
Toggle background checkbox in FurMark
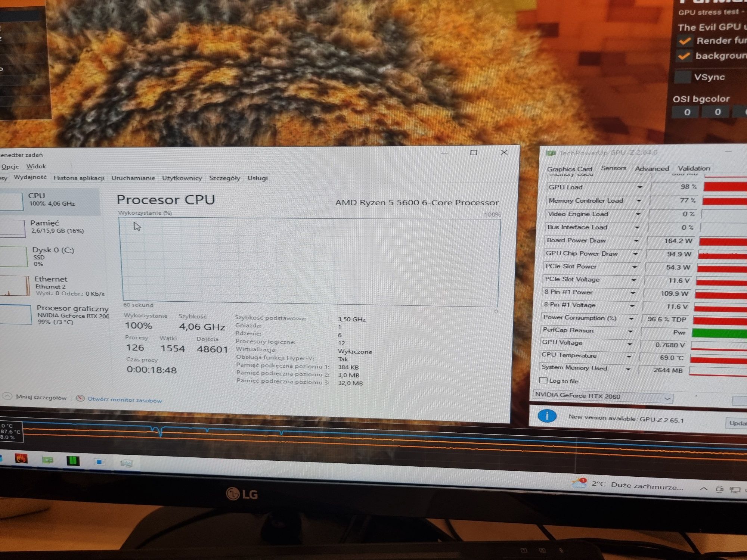684,56
